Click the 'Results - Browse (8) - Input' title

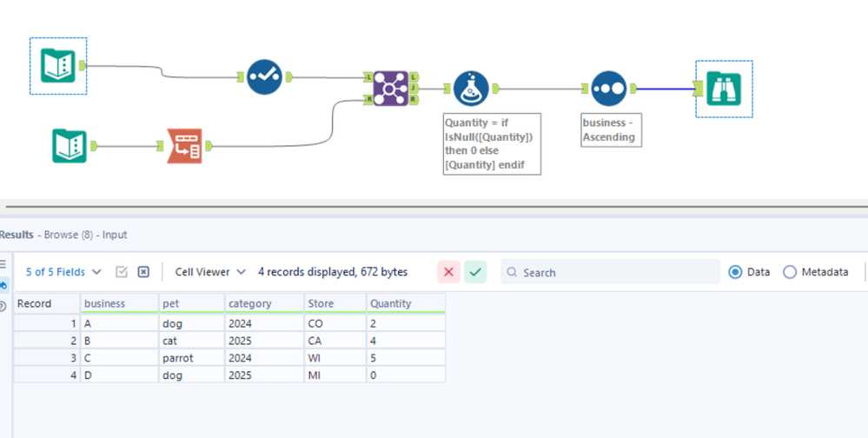[x=63, y=235]
